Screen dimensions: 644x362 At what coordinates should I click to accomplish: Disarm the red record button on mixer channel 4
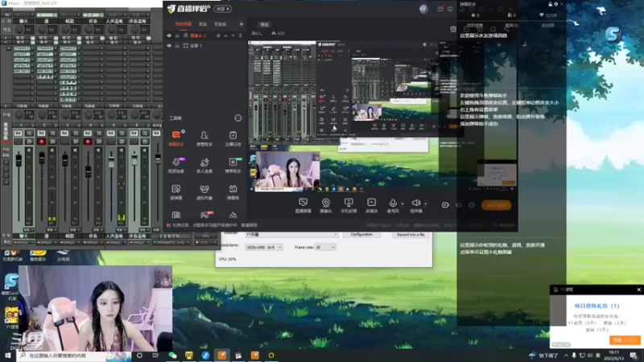point(88,142)
